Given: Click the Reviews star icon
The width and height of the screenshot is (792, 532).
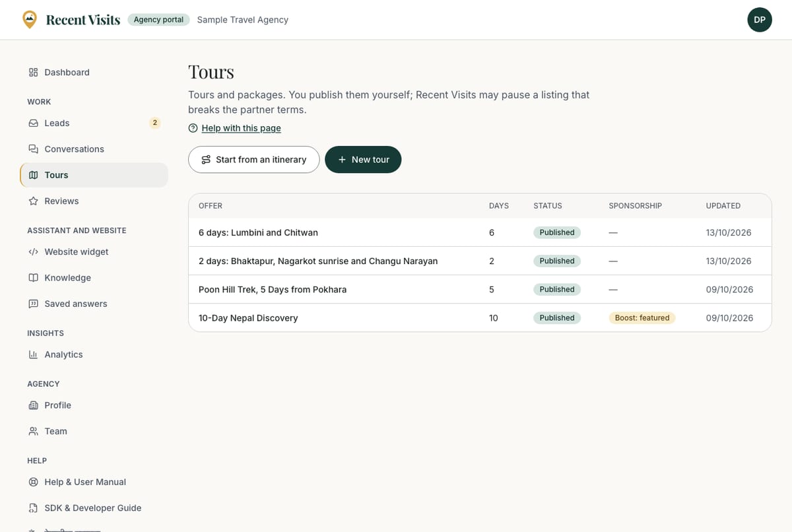Looking at the screenshot, I should point(33,201).
